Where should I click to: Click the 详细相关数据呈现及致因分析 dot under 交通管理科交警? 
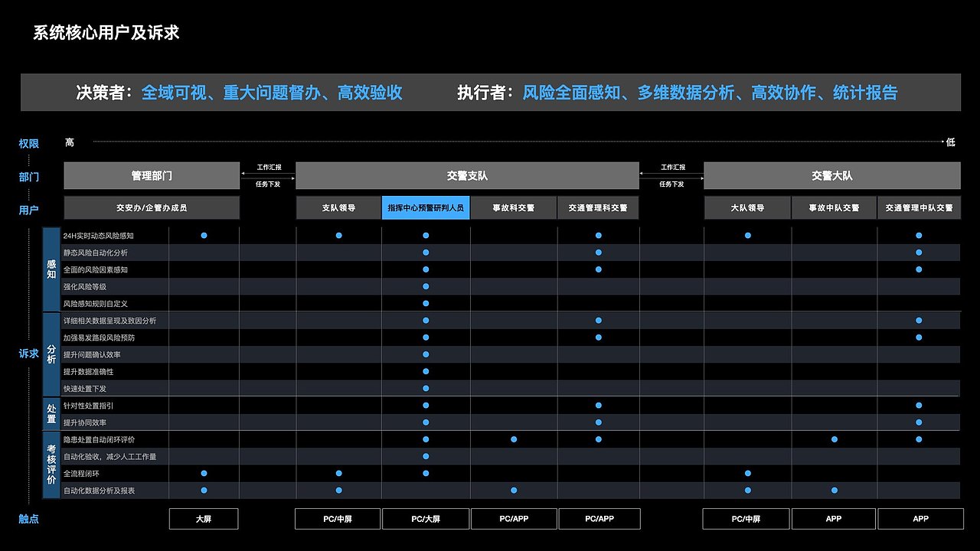click(x=599, y=320)
